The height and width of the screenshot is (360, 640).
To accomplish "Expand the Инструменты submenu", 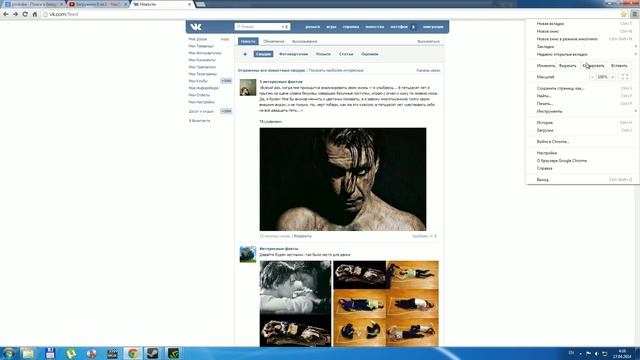I will pyautogui.click(x=582, y=111).
